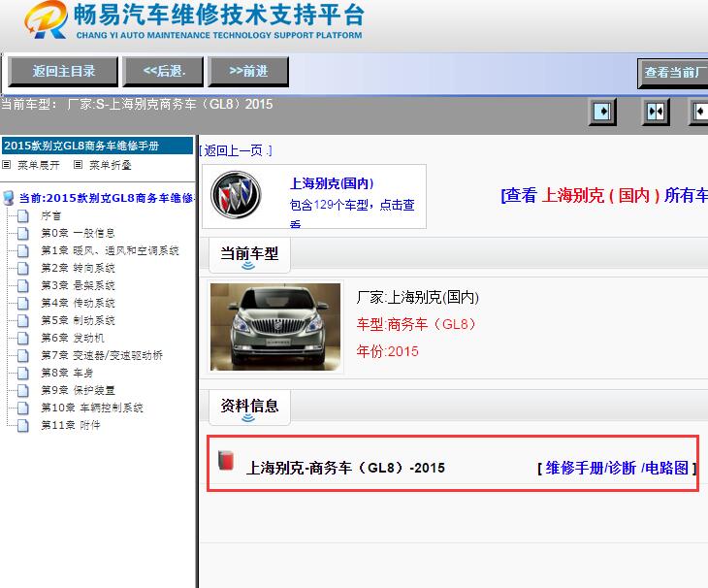The height and width of the screenshot is (588, 708).
Task: Open 上海别克-商务车(GL8)-2015 entry
Action: (x=345, y=468)
